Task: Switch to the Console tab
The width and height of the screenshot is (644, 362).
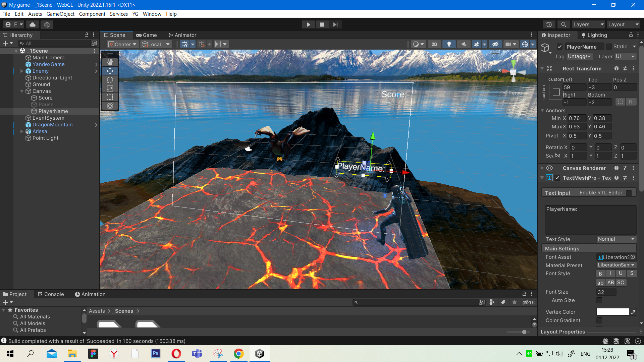Action: [51, 294]
